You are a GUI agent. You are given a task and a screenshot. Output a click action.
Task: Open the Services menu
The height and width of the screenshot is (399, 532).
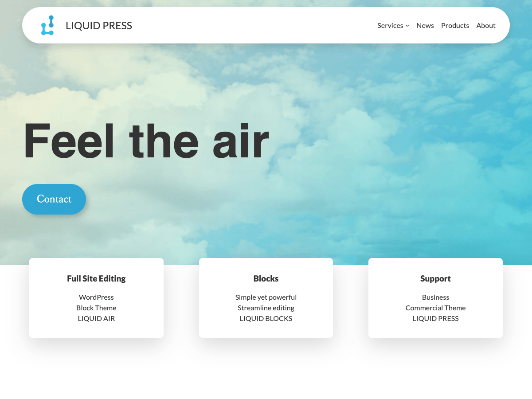[x=390, y=25]
